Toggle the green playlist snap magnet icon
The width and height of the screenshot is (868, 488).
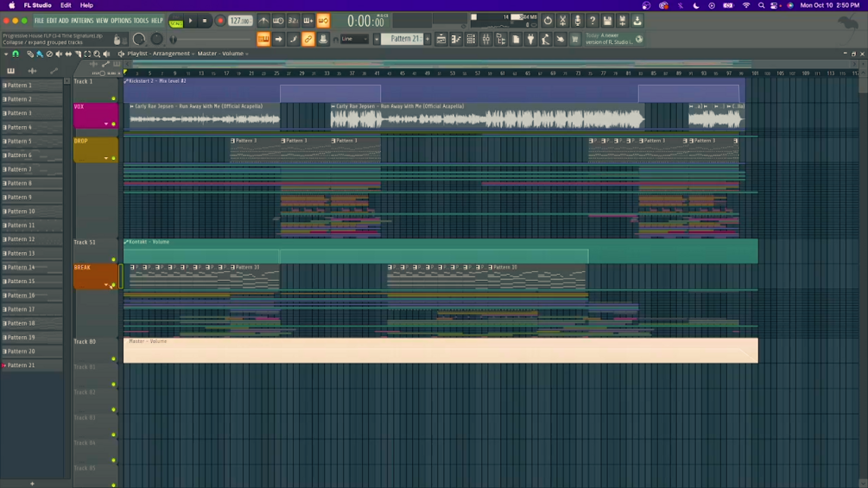pos(16,54)
